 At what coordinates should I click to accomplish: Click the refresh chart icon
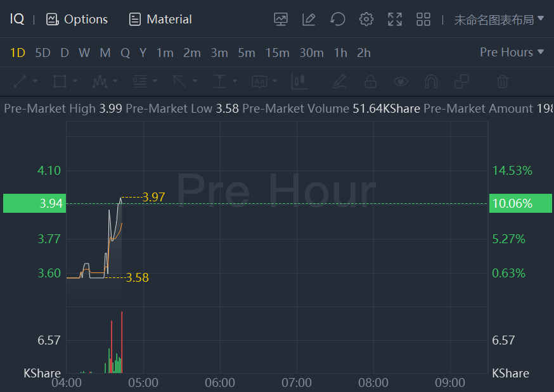point(338,19)
